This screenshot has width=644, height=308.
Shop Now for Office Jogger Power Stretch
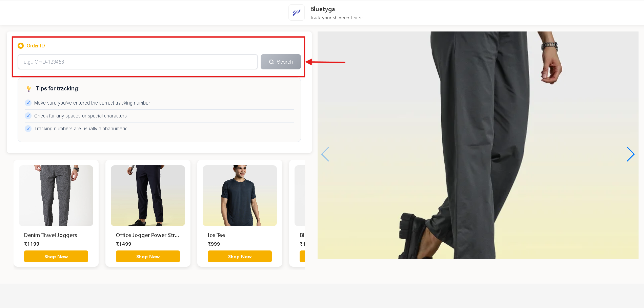click(x=148, y=257)
